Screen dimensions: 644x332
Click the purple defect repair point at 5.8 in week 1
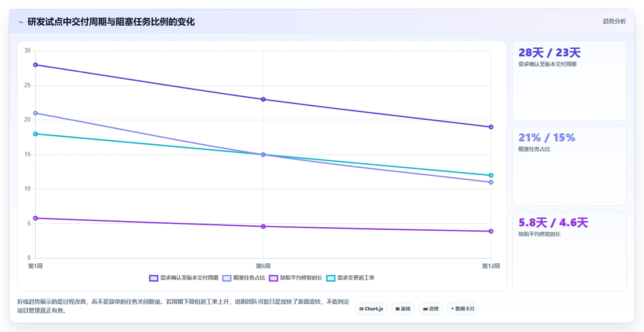[x=35, y=218]
